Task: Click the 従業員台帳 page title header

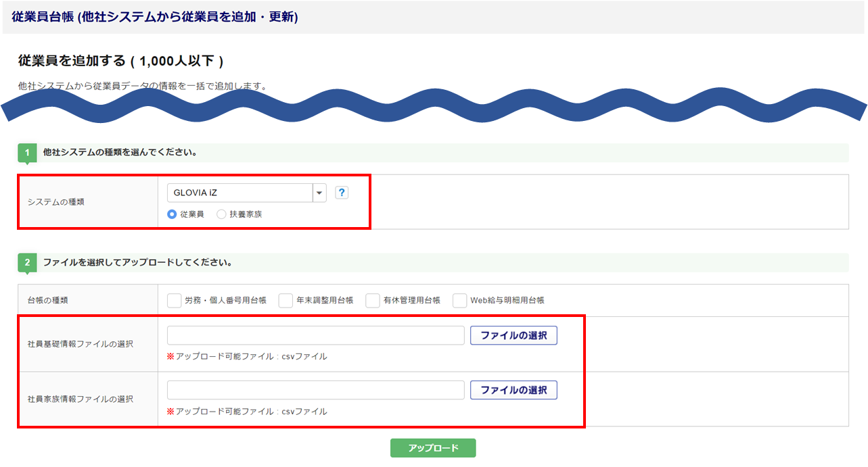Action: coord(155,18)
